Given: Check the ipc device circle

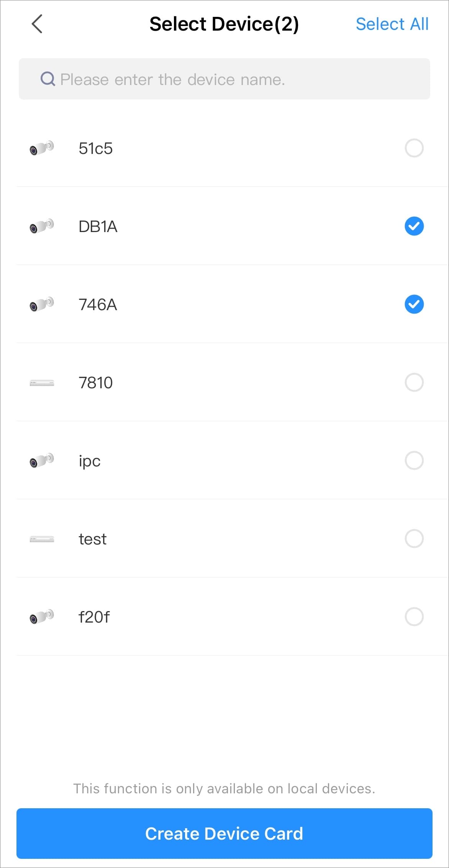Looking at the screenshot, I should pyautogui.click(x=414, y=461).
